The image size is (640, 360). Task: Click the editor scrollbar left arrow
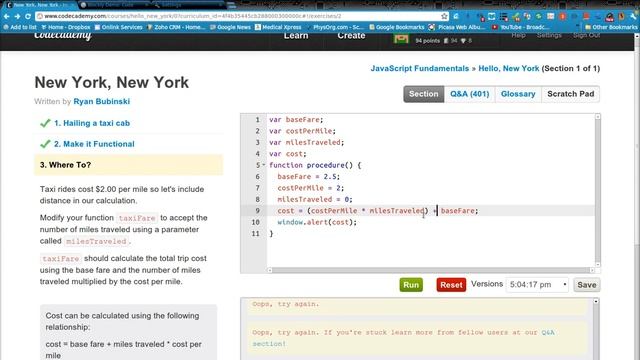(x=269, y=270)
